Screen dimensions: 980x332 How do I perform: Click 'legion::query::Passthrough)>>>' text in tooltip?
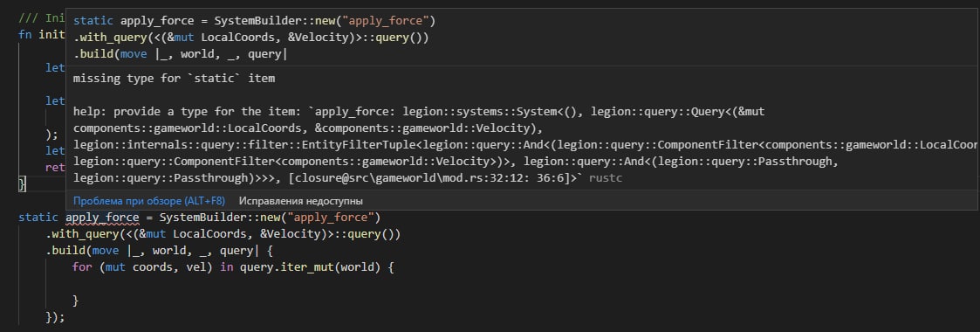click(173, 178)
